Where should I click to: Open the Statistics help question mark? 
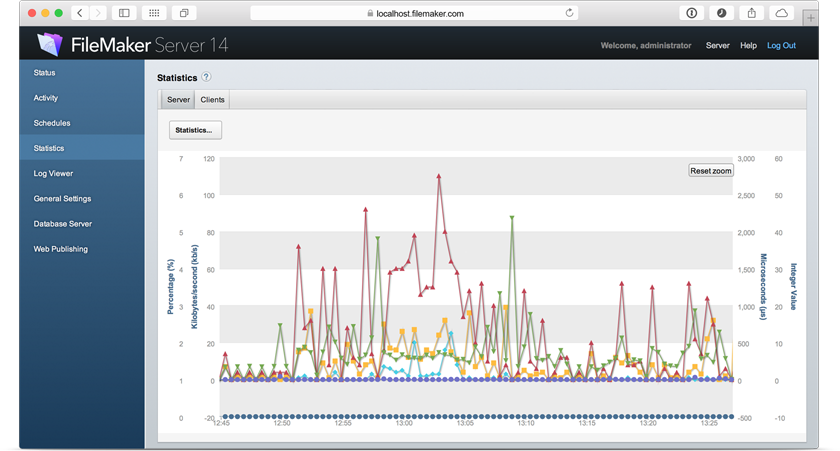click(x=206, y=77)
